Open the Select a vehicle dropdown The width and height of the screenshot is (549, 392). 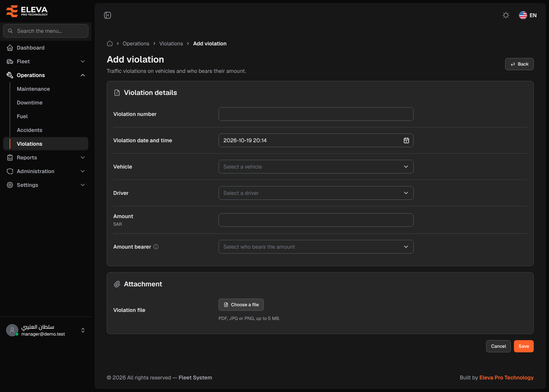coord(316,167)
